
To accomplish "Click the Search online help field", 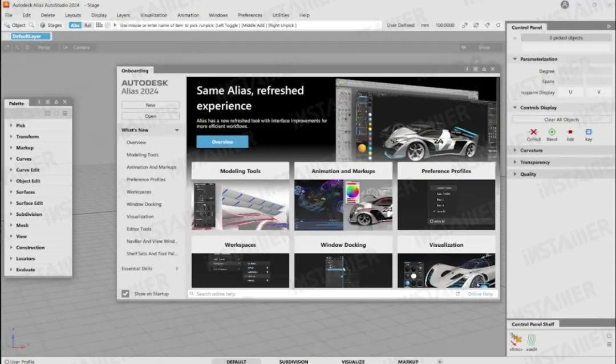I will tap(321, 294).
